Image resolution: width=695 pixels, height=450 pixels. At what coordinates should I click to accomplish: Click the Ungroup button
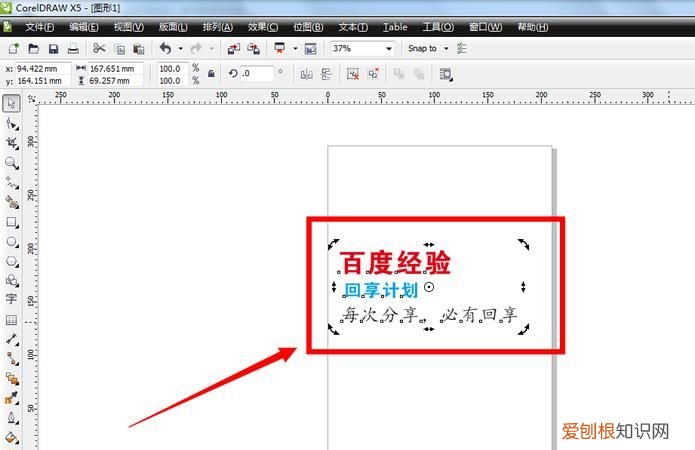click(x=353, y=74)
